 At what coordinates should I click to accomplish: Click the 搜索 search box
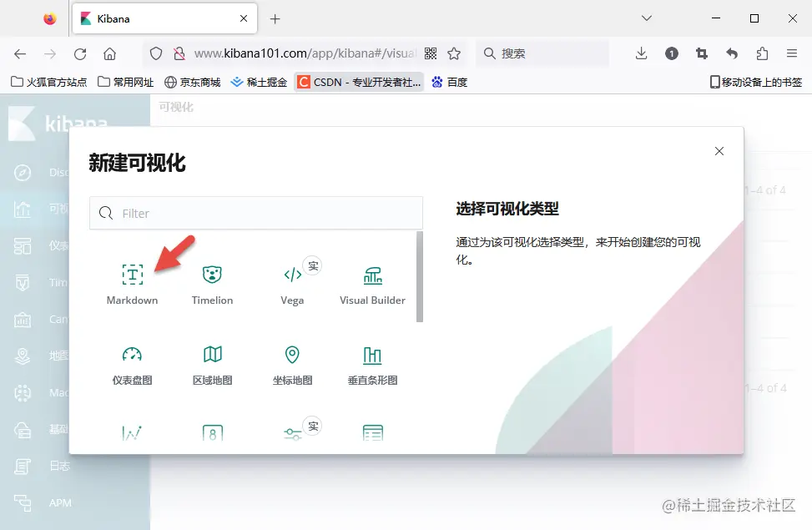(542, 53)
